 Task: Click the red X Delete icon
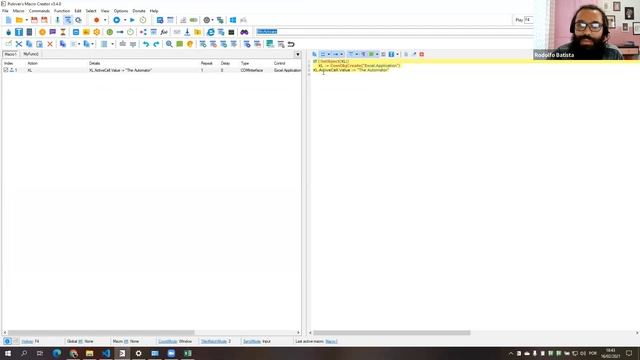coord(50,44)
